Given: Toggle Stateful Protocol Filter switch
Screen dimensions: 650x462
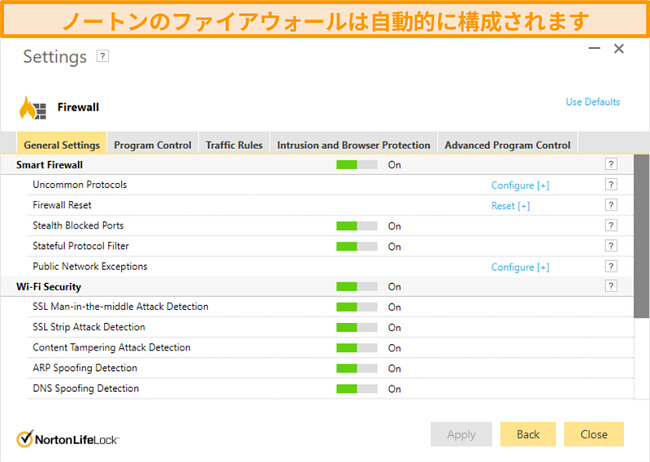Looking at the screenshot, I should (357, 246).
